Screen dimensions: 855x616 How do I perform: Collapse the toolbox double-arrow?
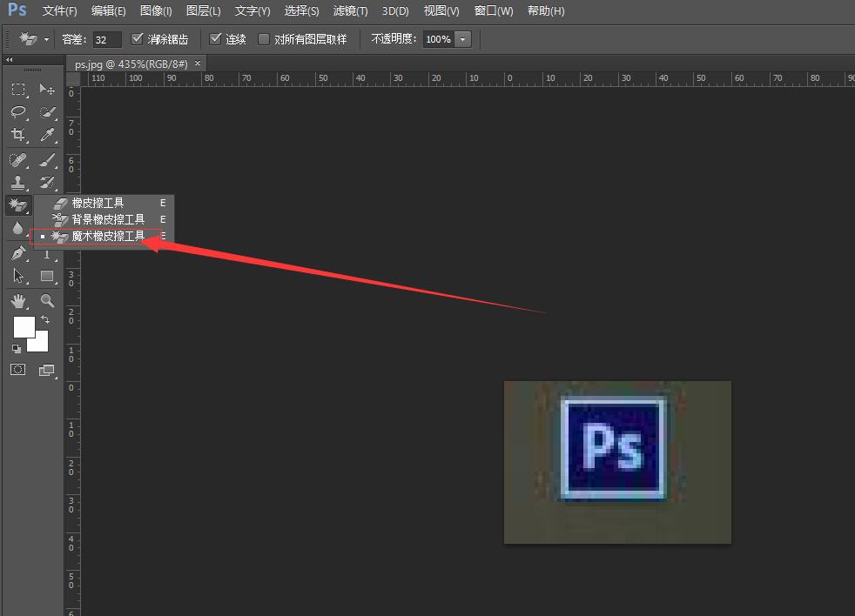click(10, 59)
